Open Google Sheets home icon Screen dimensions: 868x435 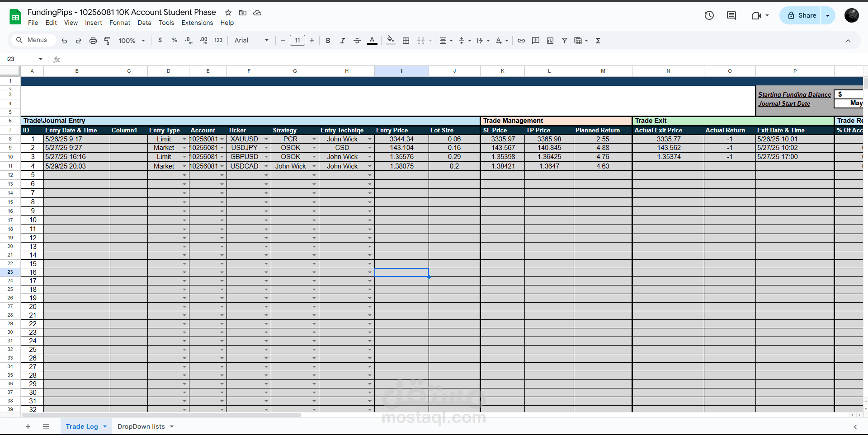[15, 17]
